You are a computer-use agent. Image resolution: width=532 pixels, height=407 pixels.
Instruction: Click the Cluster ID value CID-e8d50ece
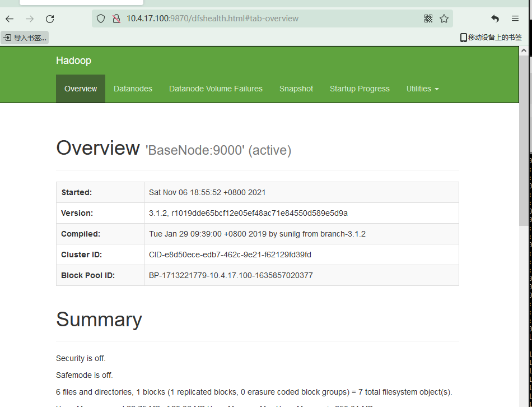click(230, 255)
